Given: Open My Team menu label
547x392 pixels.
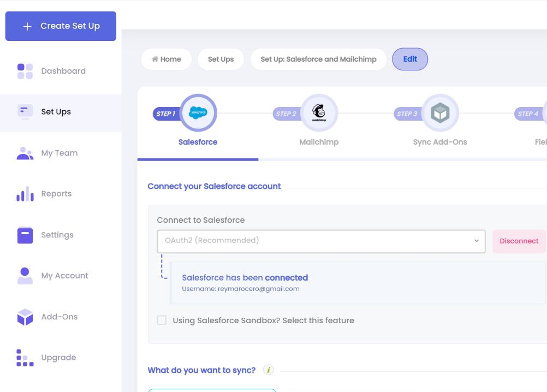Looking at the screenshot, I should (x=60, y=153).
